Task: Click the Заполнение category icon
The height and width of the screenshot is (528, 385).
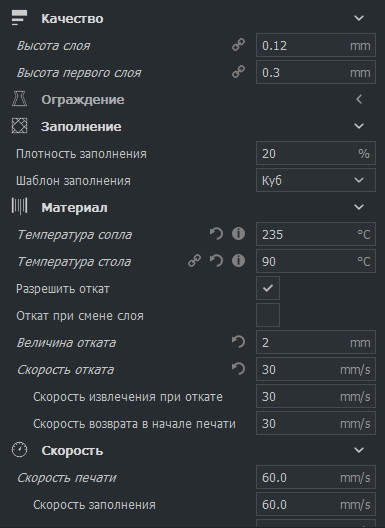Action: pyautogui.click(x=19, y=126)
